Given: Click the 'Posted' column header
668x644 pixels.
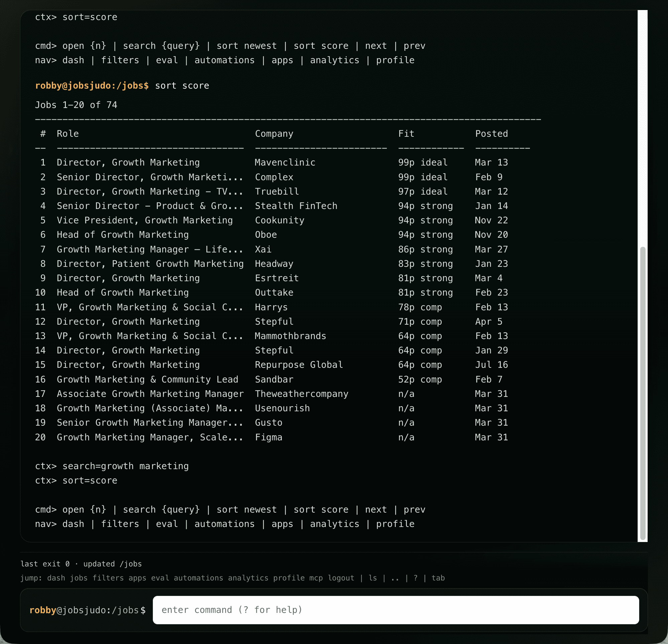Looking at the screenshot, I should point(491,134).
